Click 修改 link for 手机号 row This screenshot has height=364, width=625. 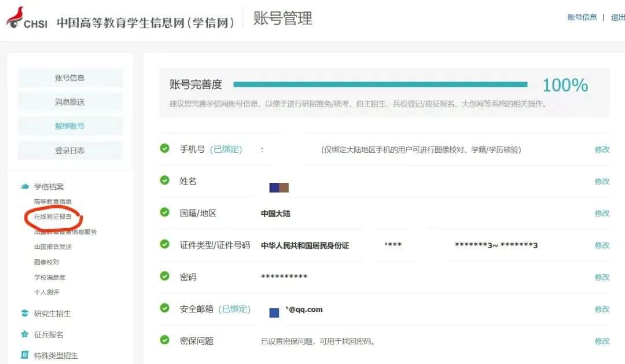602,149
